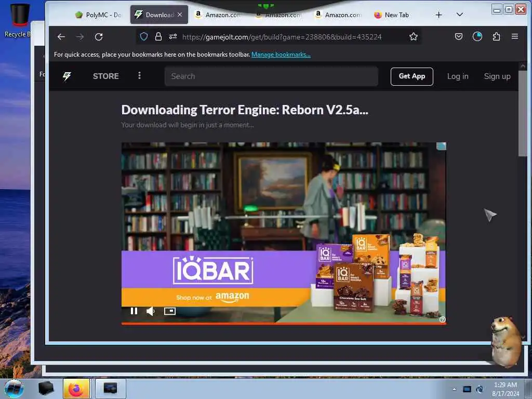Mute the video ad speaker icon
Viewport: 532px width, 399px height.
(150, 311)
